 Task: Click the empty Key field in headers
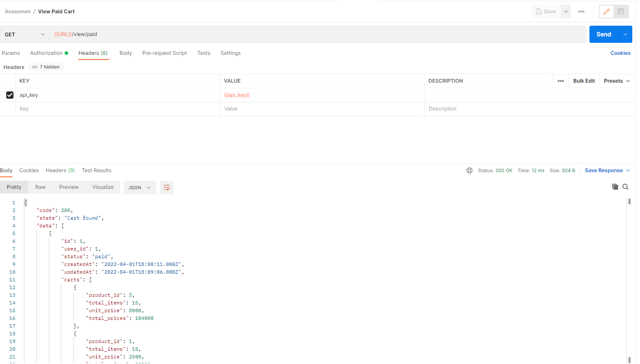pyautogui.click(x=118, y=109)
